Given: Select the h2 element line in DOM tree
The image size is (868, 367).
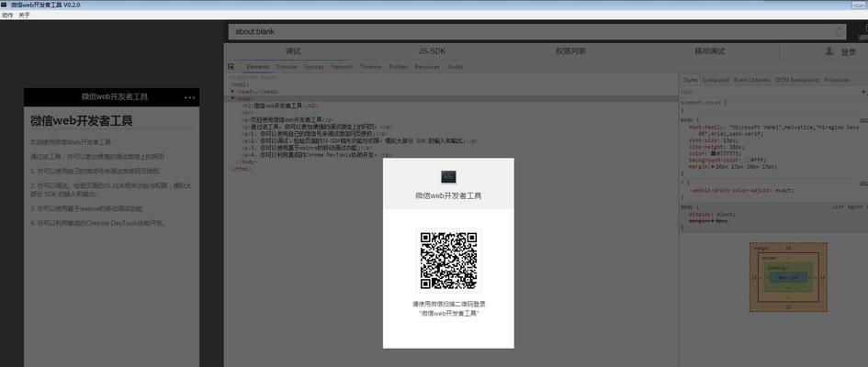Looking at the screenshot, I should (279, 105).
